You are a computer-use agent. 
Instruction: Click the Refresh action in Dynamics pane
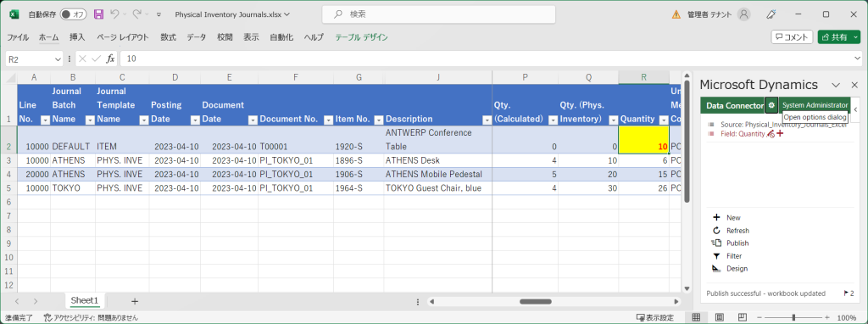coord(737,231)
